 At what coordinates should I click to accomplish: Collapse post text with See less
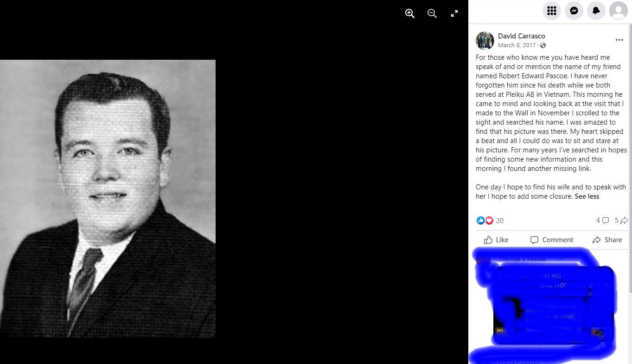pyautogui.click(x=587, y=196)
